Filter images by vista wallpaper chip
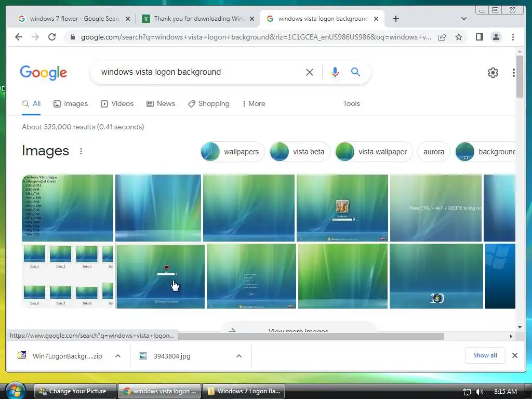532x399 pixels. [x=374, y=152]
